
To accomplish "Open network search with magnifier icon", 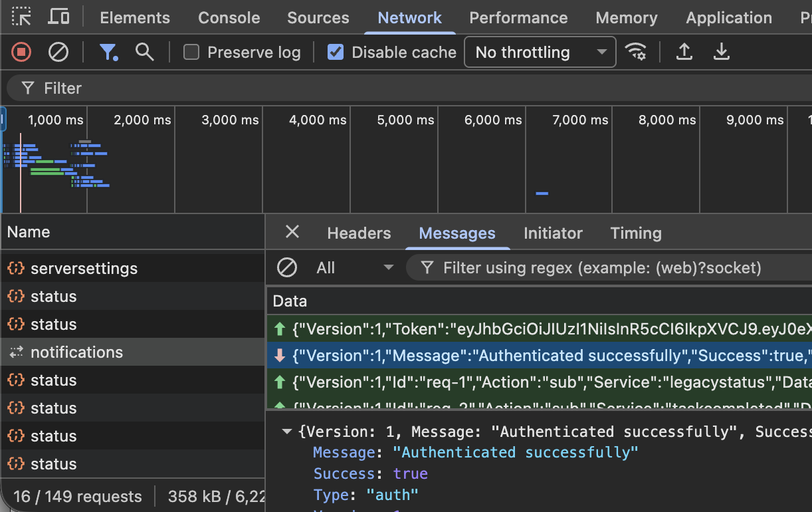I will point(144,52).
